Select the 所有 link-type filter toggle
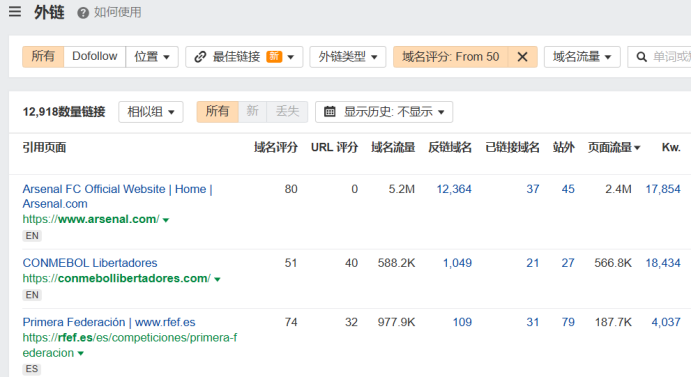 point(43,57)
